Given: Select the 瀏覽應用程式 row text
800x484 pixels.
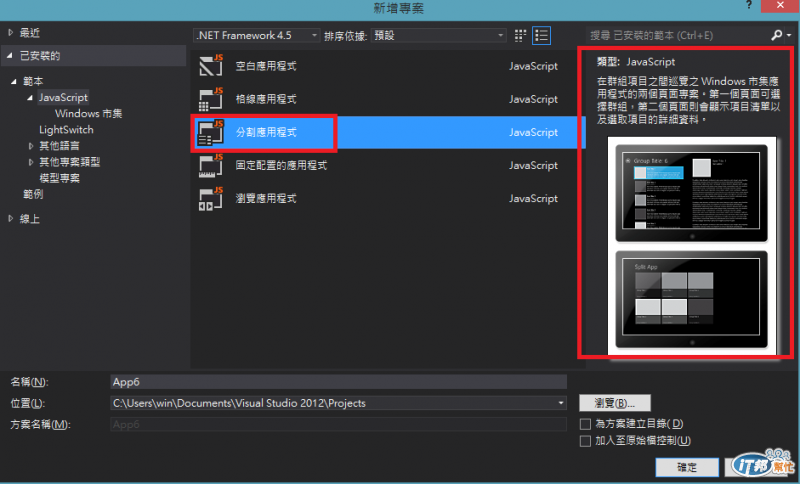Looking at the screenshot, I should pos(266,198).
